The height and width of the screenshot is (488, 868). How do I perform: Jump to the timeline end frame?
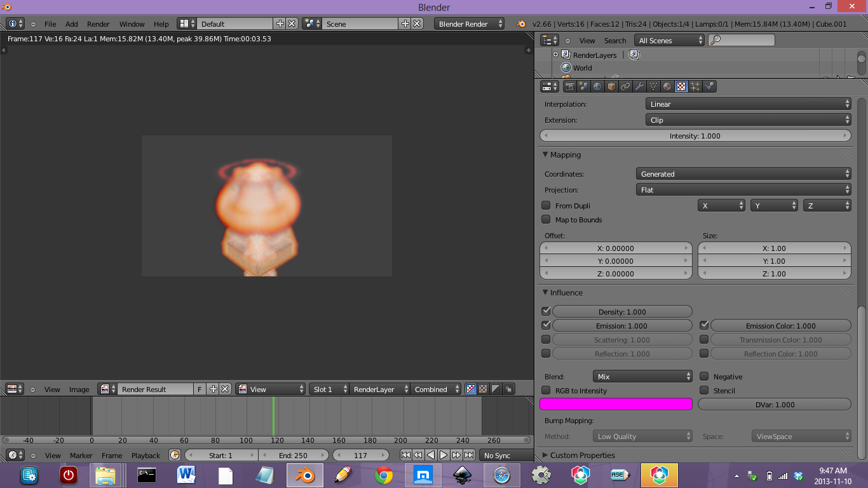(469, 455)
